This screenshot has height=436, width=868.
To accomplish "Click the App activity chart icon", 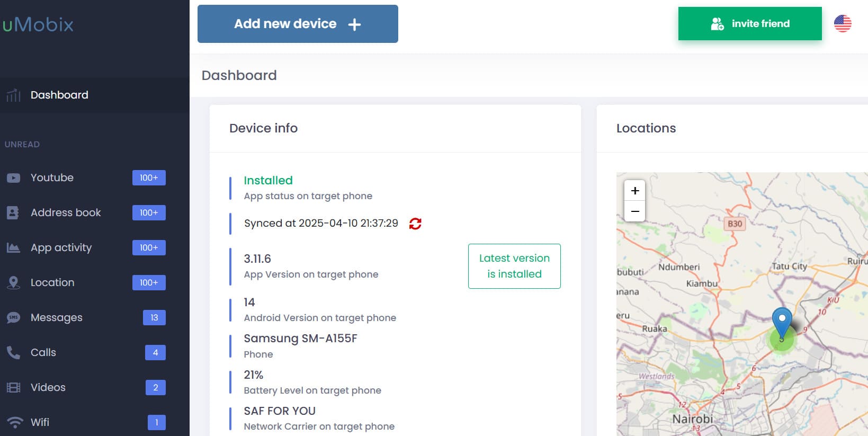I will [13, 247].
